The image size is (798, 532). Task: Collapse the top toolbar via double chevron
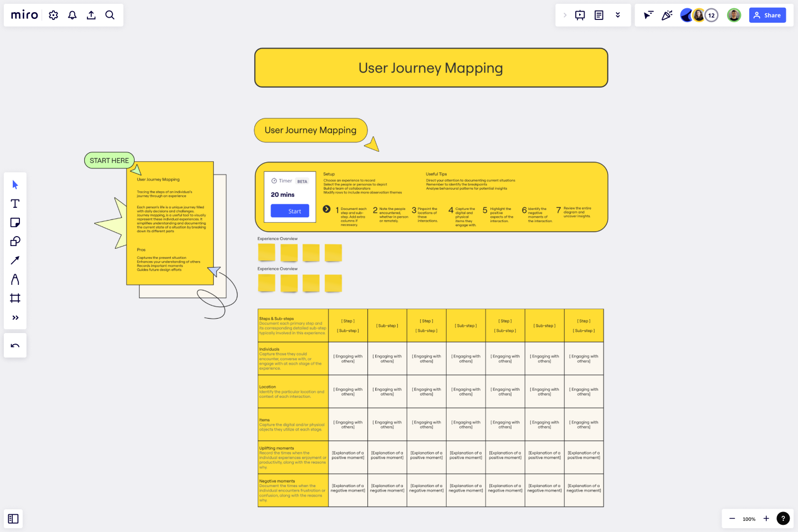(x=618, y=15)
